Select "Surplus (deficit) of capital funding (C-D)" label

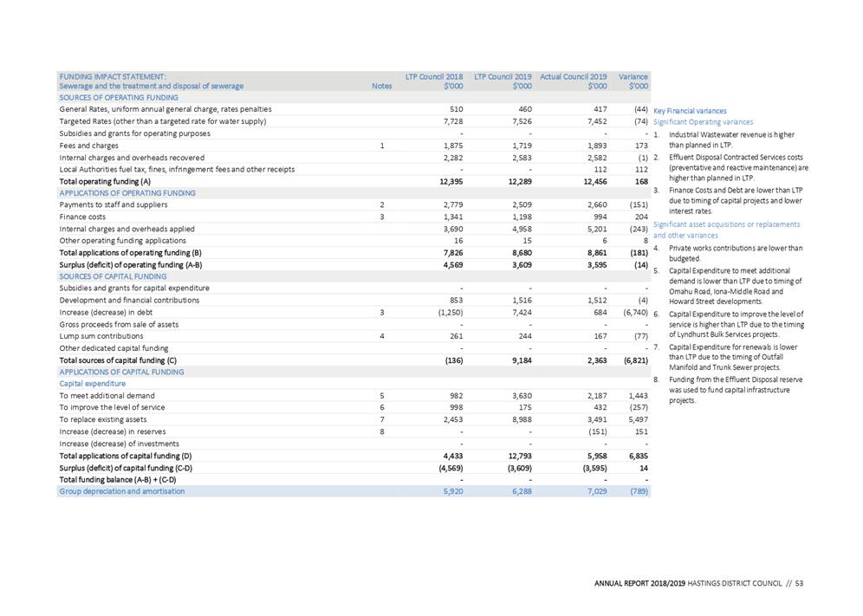click(126, 468)
